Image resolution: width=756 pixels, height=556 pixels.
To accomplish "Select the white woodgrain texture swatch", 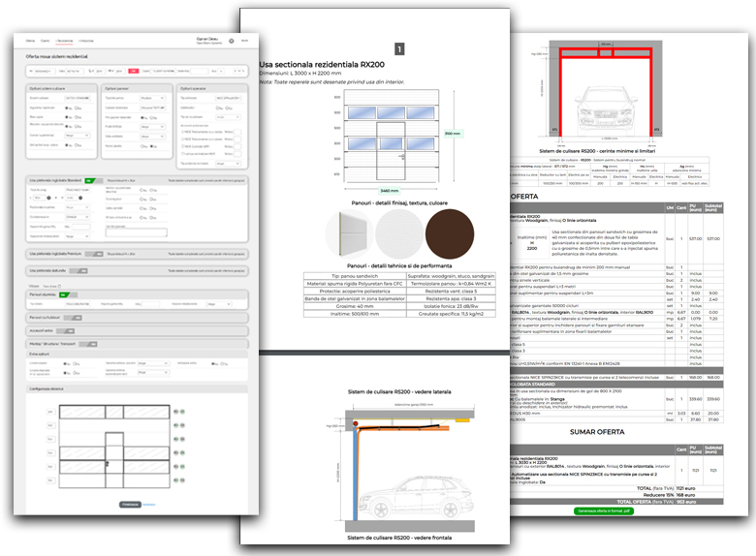I will pos(399,233).
